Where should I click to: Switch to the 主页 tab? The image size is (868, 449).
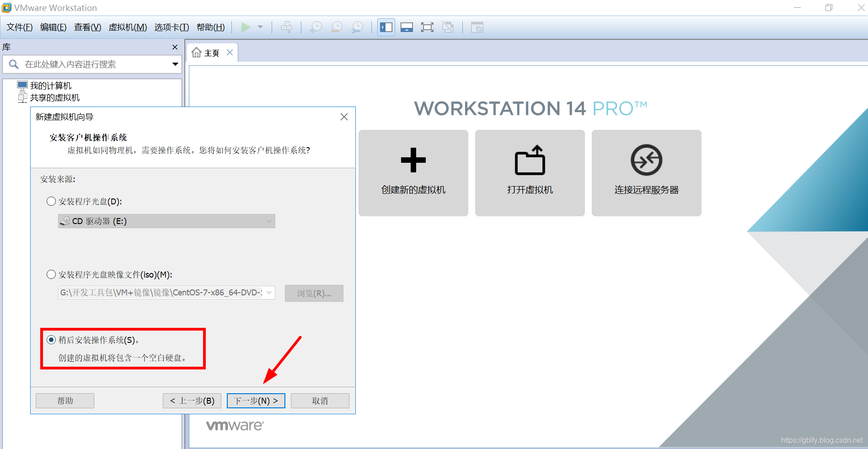click(x=212, y=53)
